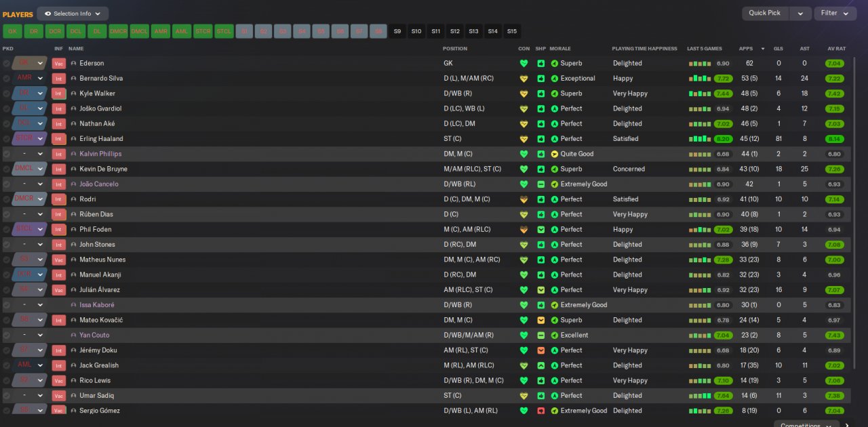The width and height of the screenshot is (868, 427).
Task: Click the person icon beside Issa Kaboré
Action: pos(73,305)
